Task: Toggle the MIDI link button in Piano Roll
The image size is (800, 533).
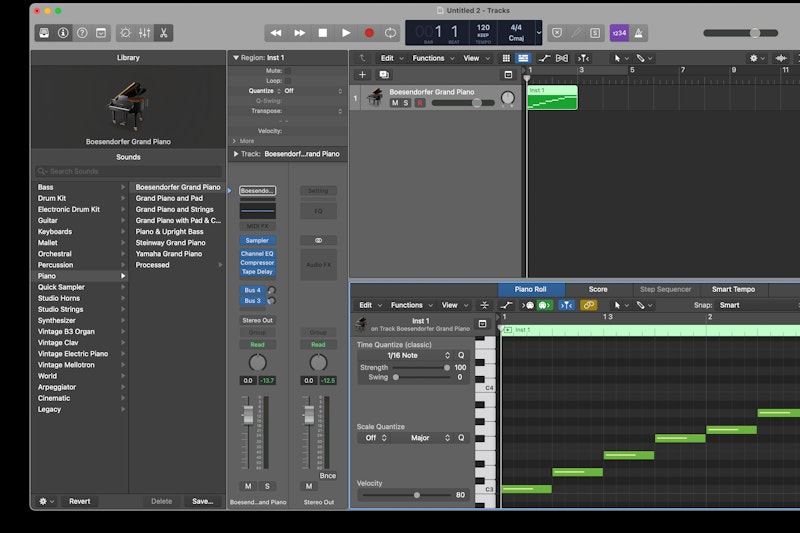Action: click(589, 305)
